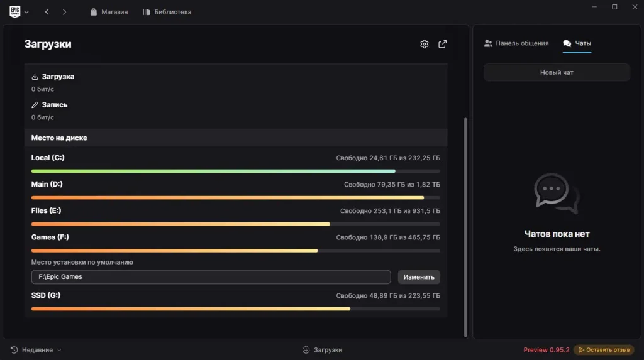Click the SSD (G:) disk usage bar
The image size is (644, 360).
tap(235, 309)
